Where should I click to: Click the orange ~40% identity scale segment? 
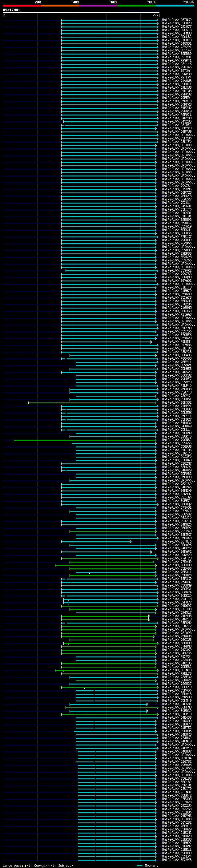[x=60, y=6]
